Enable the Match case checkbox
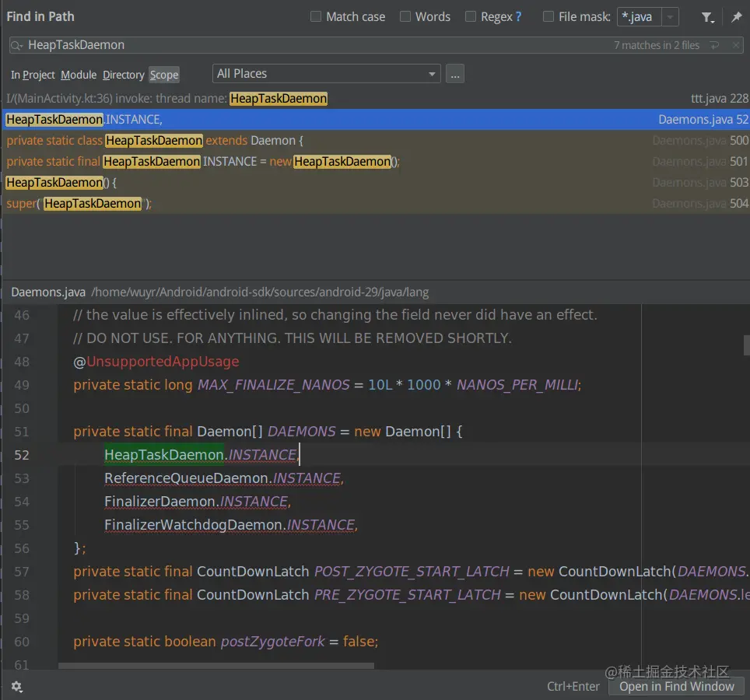Screen dimensions: 750x700 tap(316, 16)
